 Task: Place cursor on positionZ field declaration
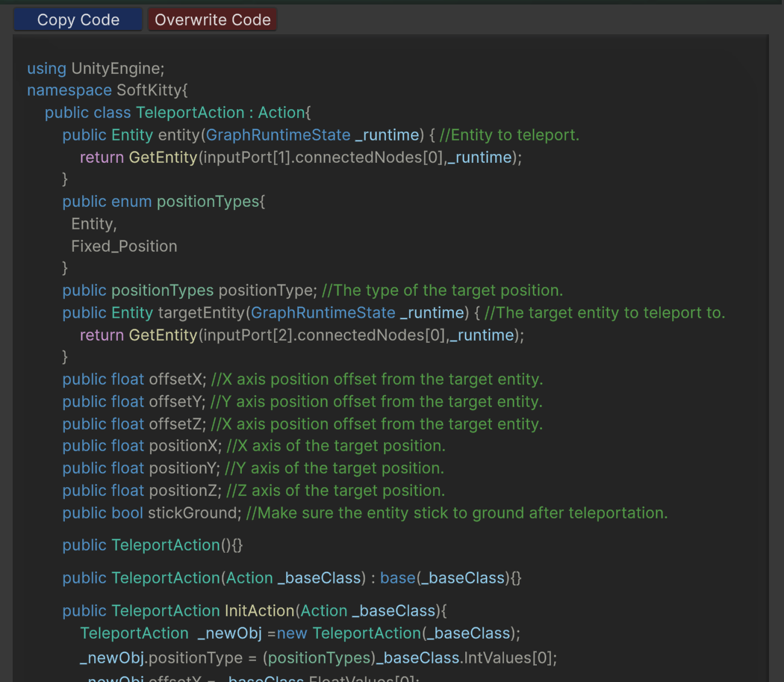(142, 491)
